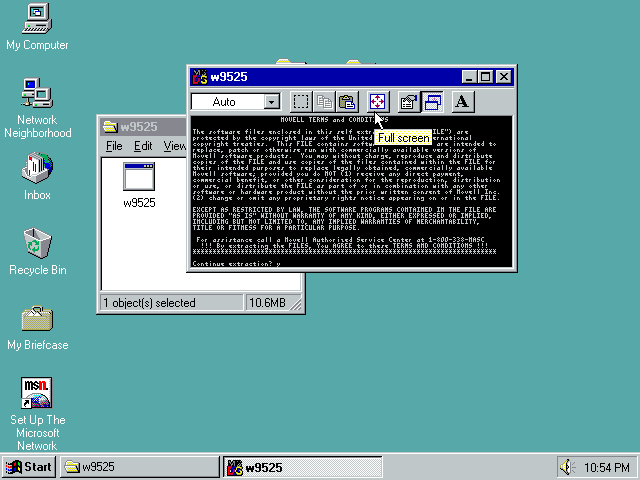Image resolution: width=640 pixels, height=480 pixels.
Task: Toggle the Background icon in the MS-DOS toolbar
Action: (x=432, y=102)
